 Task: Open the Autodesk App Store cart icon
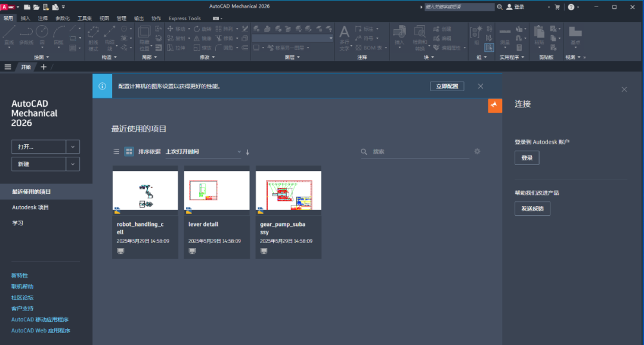[558, 7]
